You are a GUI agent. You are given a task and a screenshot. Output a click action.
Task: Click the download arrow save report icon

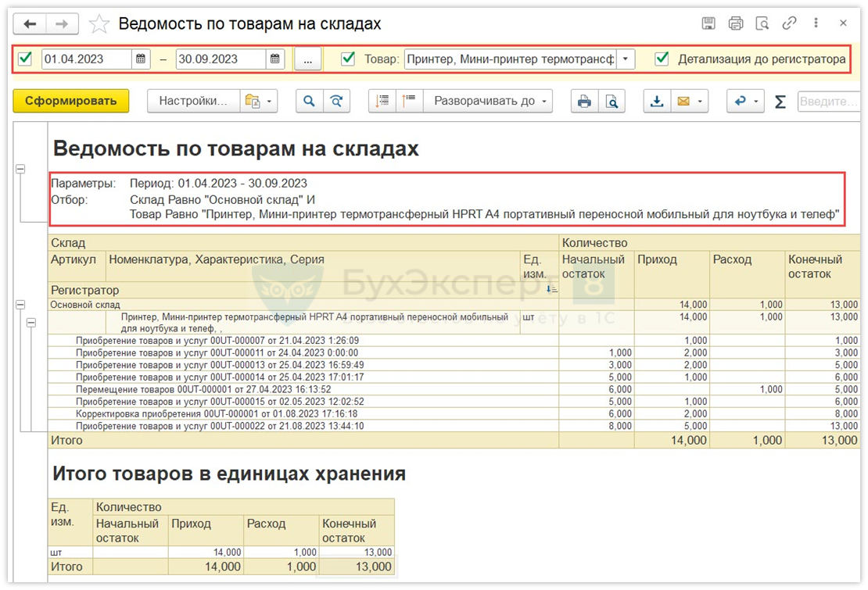(658, 101)
